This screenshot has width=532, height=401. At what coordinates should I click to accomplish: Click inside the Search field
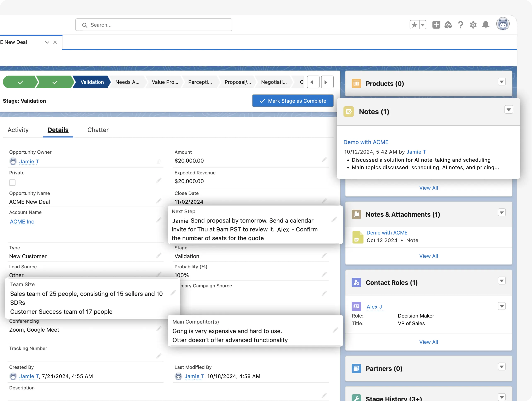[x=154, y=25]
